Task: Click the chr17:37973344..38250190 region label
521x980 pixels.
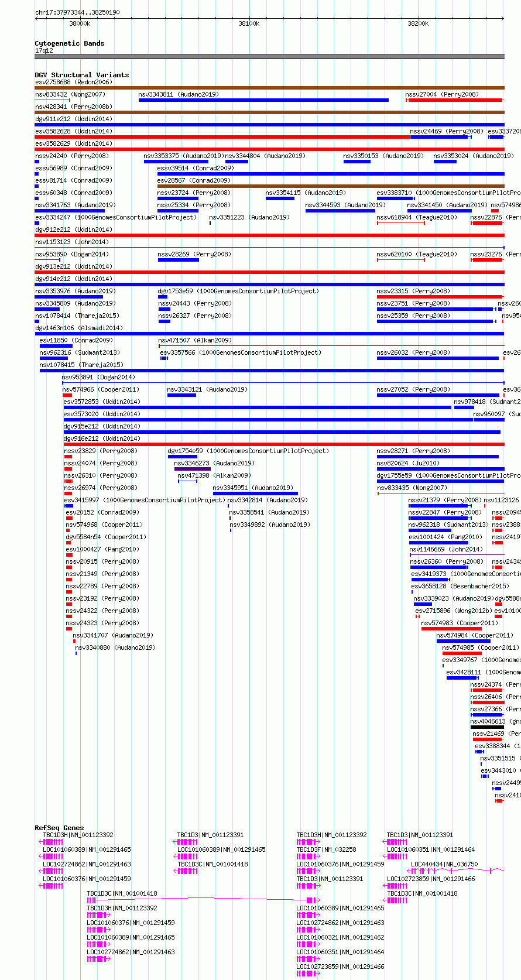Action: pyautogui.click(x=78, y=12)
